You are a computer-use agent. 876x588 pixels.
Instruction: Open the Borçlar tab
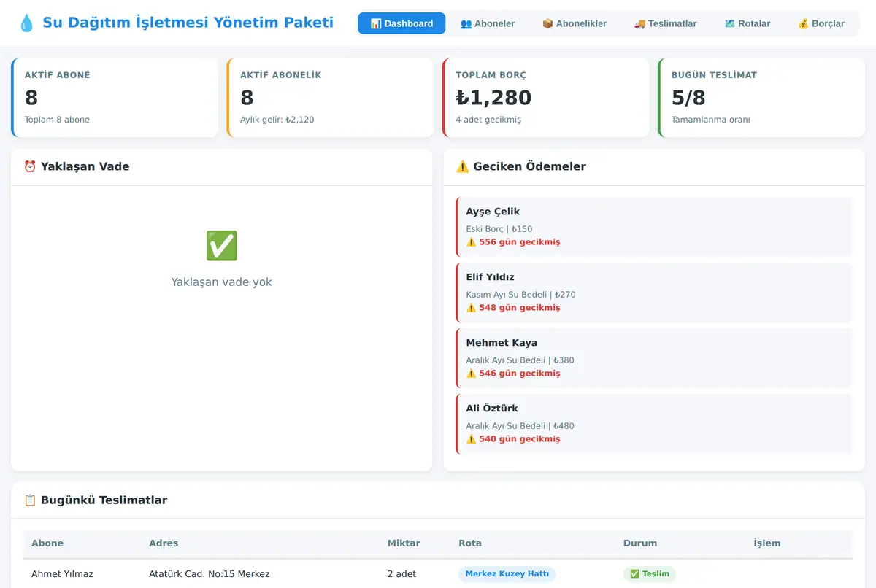(821, 23)
